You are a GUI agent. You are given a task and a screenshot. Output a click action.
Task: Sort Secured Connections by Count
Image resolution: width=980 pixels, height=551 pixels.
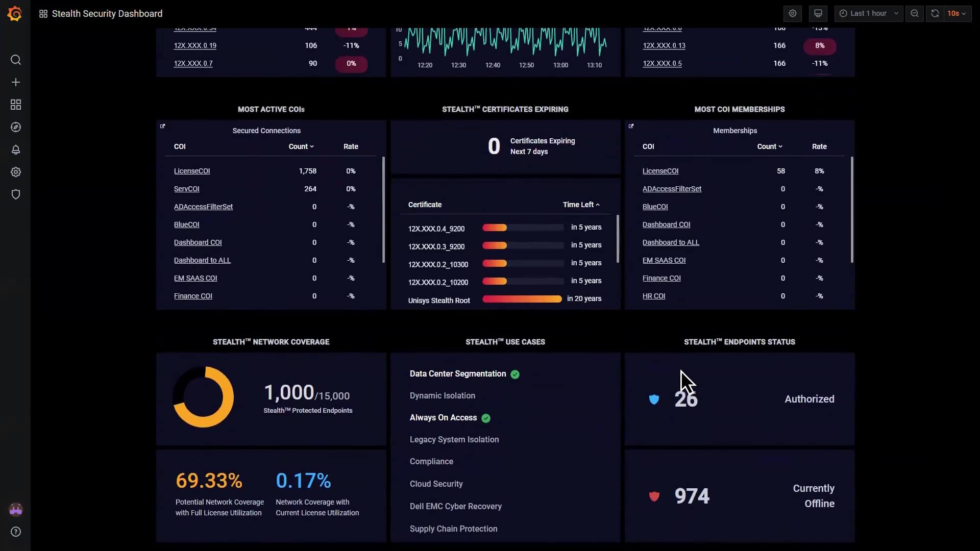coord(301,147)
